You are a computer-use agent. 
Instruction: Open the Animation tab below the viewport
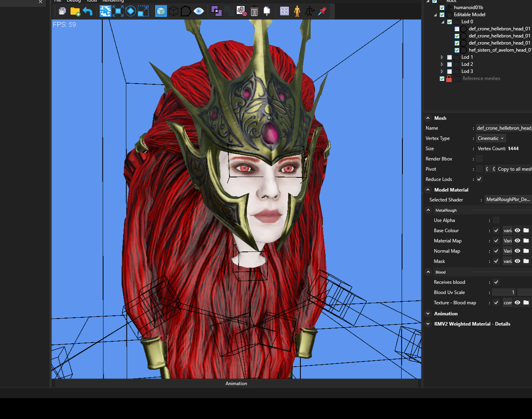pos(236,384)
